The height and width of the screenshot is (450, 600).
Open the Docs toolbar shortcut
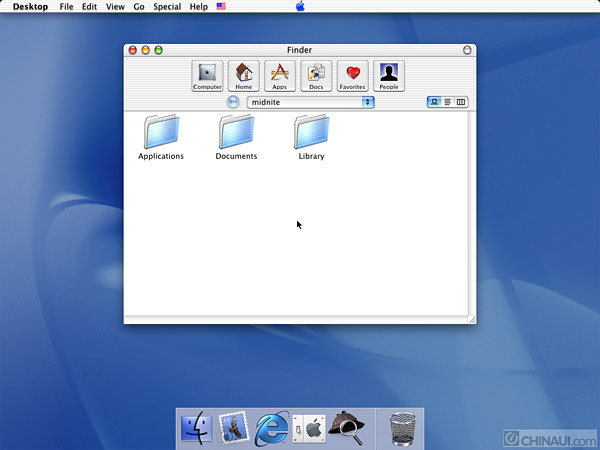(316, 76)
